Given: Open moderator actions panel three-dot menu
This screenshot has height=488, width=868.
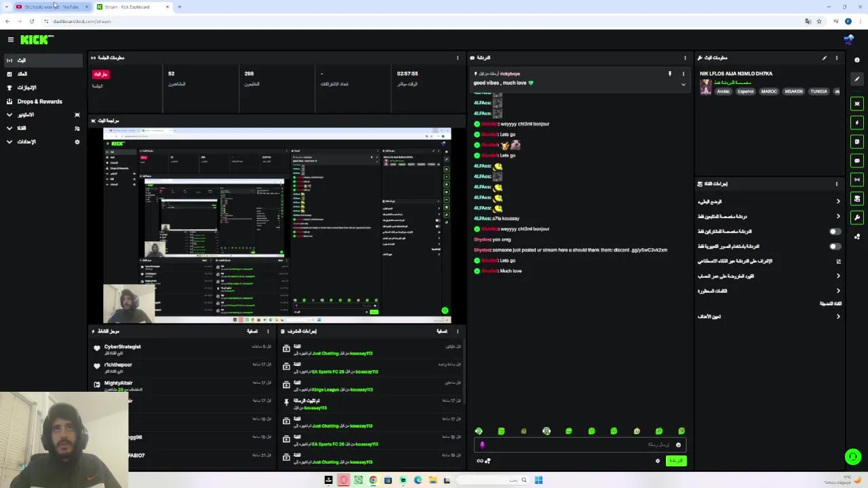Looking at the screenshot, I should [x=458, y=331].
